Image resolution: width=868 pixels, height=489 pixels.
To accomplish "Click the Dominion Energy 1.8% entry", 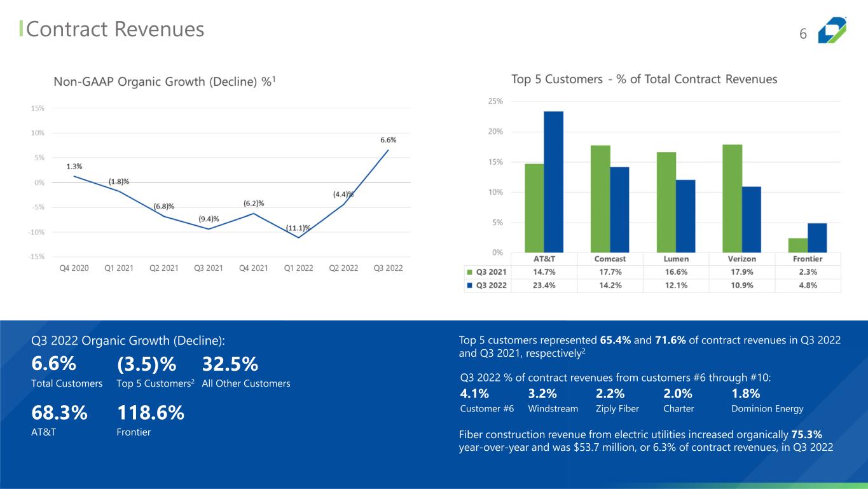I will point(768,401).
